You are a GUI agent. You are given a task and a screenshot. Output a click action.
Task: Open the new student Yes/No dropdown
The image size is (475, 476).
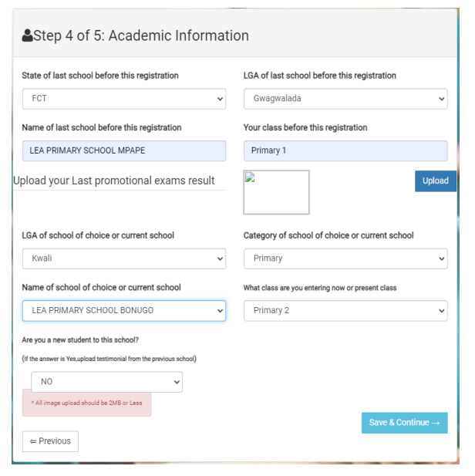coord(106,381)
